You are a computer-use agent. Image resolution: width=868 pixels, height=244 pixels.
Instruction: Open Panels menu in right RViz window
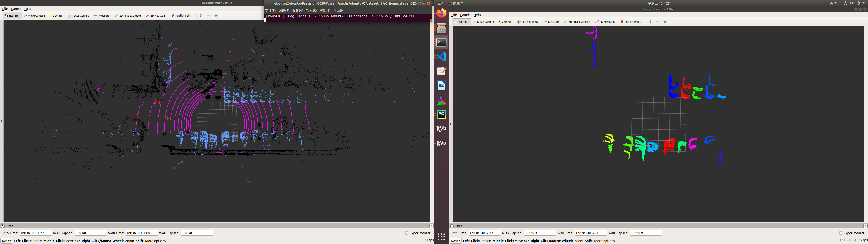(465, 15)
